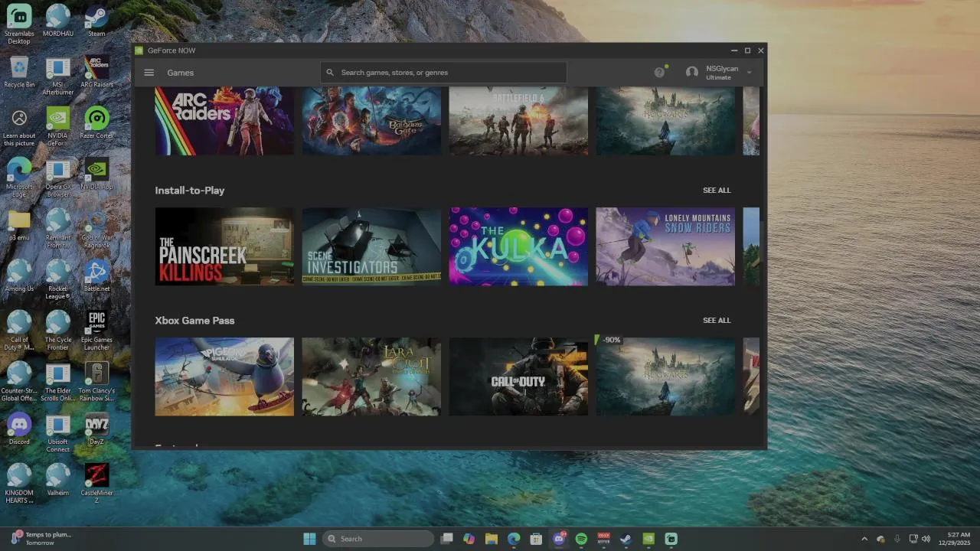Open the Temps to plummet weather widget
This screenshot has width=980, height=551.
40,539
